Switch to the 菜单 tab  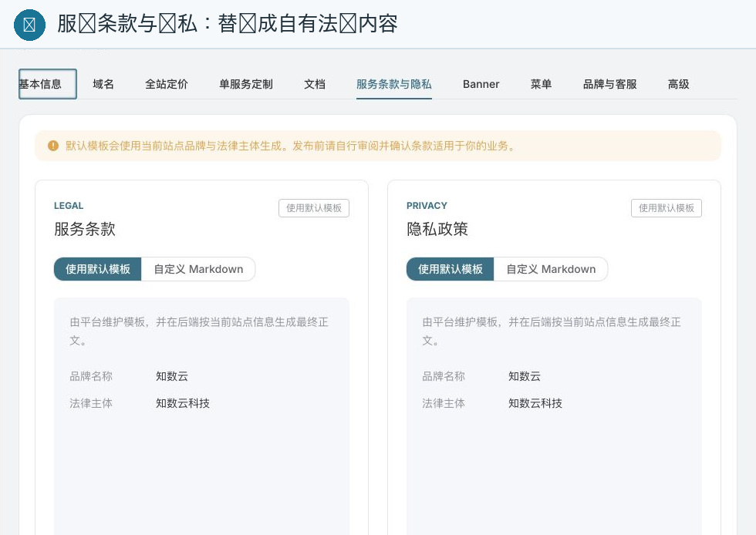(541, 84)
